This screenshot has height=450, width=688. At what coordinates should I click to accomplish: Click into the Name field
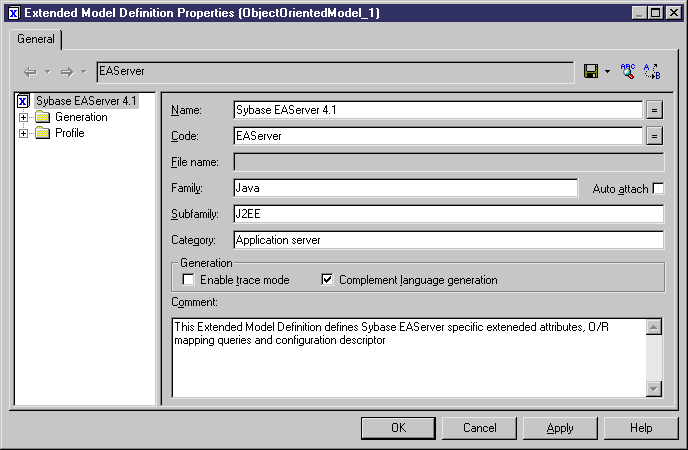click(x=438, y=110)
